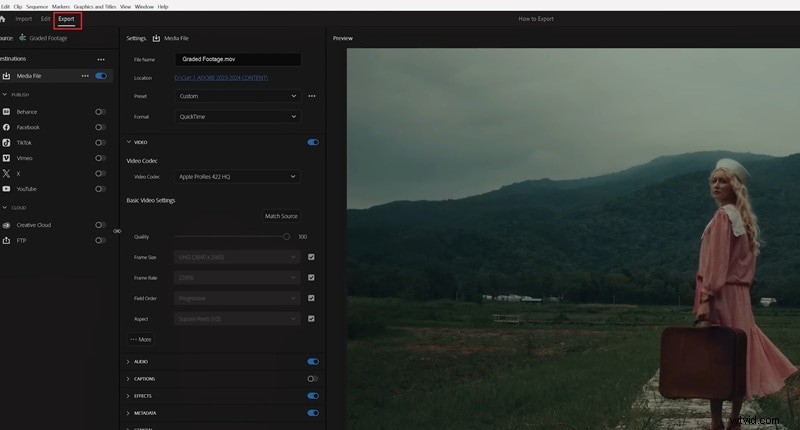Click the Behance icon
The height and width of the screenshot is (430, 800).
6,112
